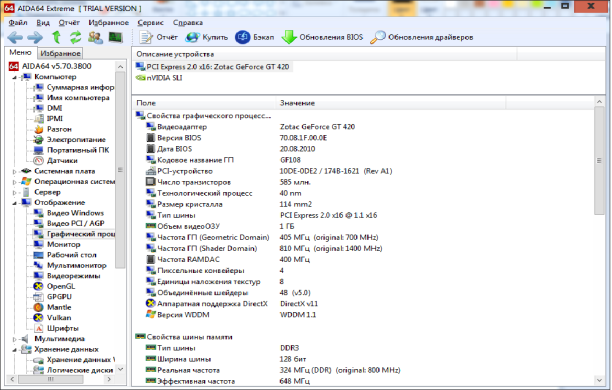Image resolution: width=612 pixels, height=390 pixels.
Task: Click the green Refresh icon
Action: tap(75, 37)
